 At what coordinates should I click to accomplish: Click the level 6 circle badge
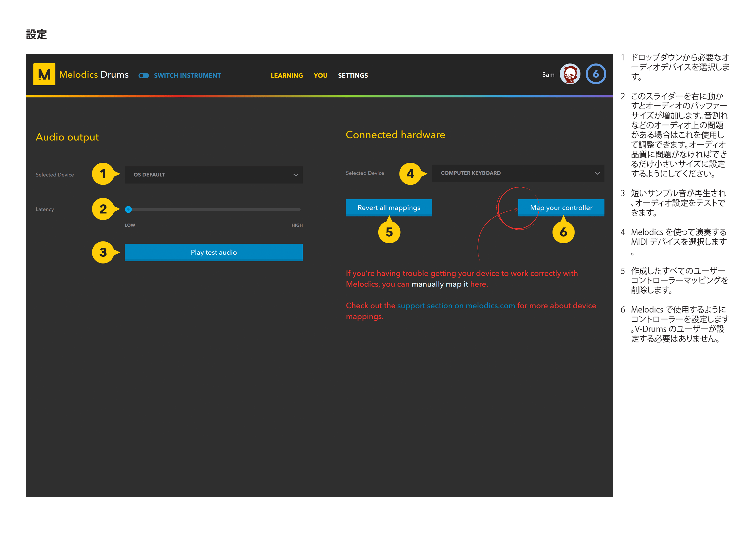click(596, 74)
